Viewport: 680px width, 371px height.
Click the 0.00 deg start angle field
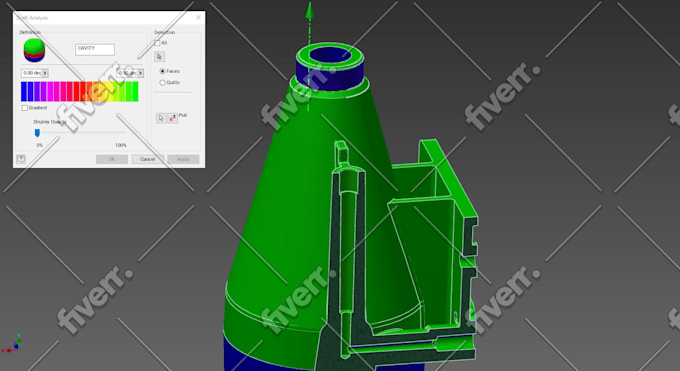pyautogui.click(x=32, y=73)
